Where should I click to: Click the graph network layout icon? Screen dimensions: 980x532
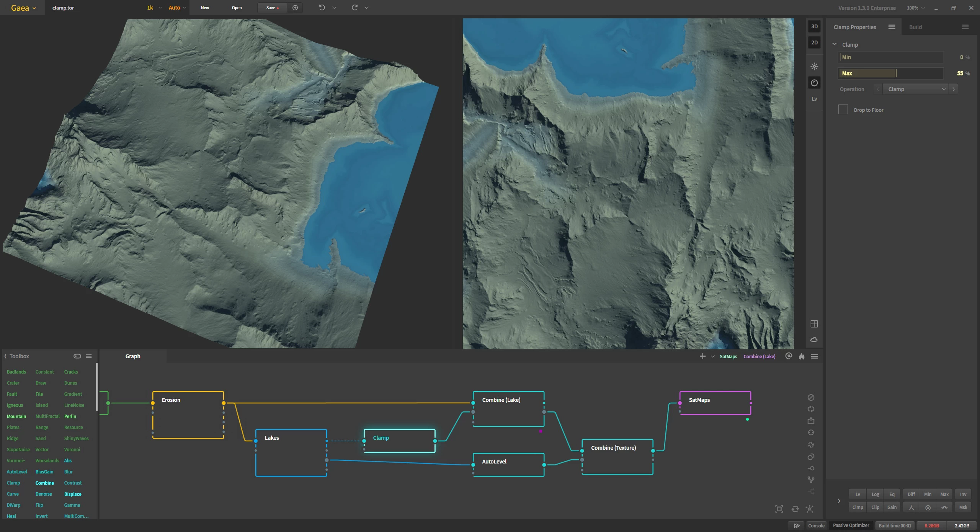pos(809,509)
